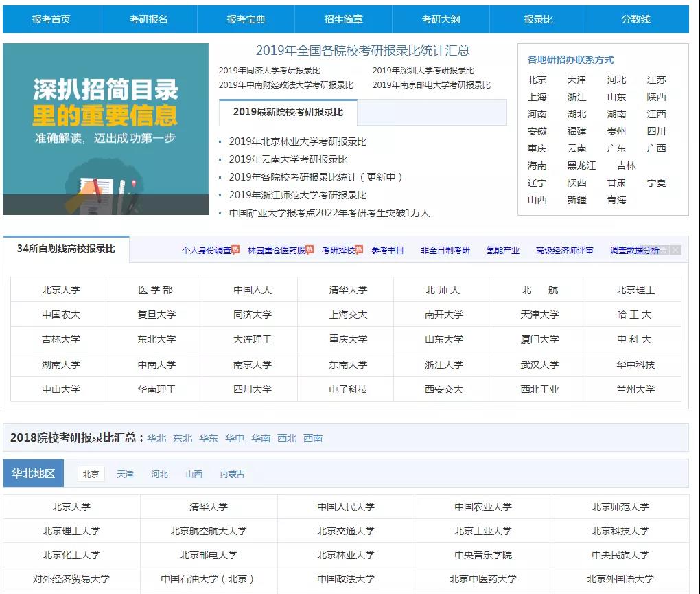Open 2019年北京林业大学考研报录比 article
700x594 pixels.
pos(298,141)
